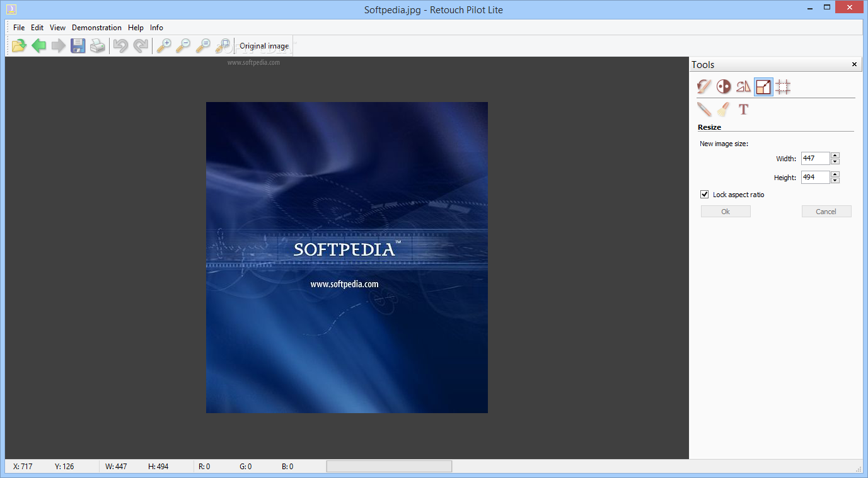This screenshot has height=478, width=868.
Task: Click the 'Resize' section heading
Action: coord(709,127)
